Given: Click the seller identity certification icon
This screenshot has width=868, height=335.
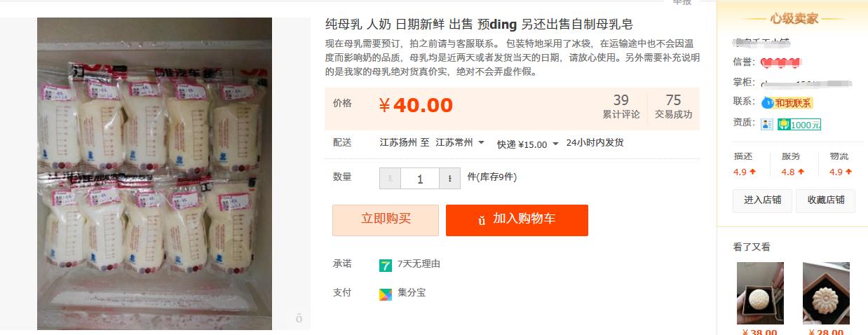Looking at the screenshot, I should pos(767,124).
